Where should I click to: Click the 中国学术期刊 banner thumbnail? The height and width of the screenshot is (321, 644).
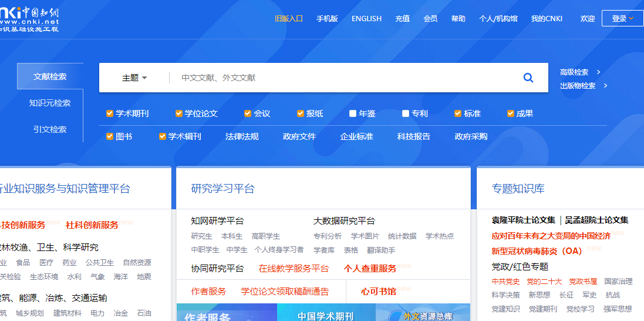[326, 314]
